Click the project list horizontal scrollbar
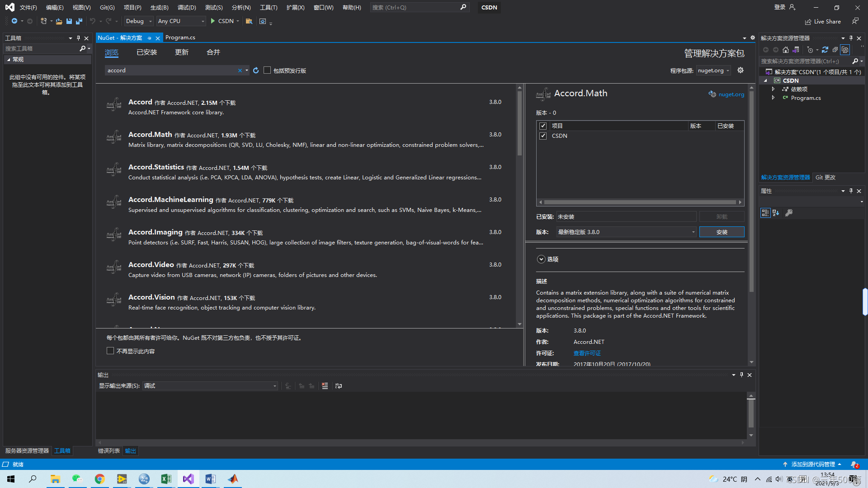 click(640, 202)
